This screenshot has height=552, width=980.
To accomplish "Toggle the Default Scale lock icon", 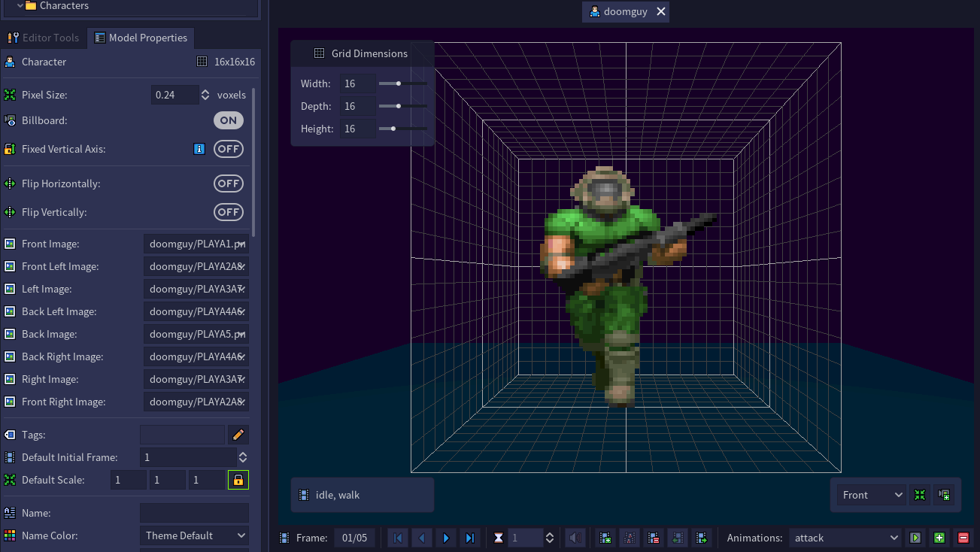I will (x=238, y=480).
